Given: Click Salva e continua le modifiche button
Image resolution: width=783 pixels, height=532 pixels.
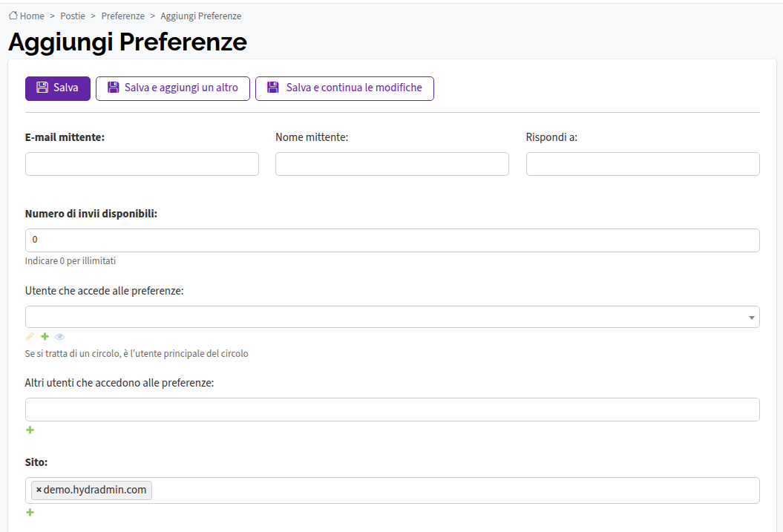Looking at the screenshot, I should point(344,89).
